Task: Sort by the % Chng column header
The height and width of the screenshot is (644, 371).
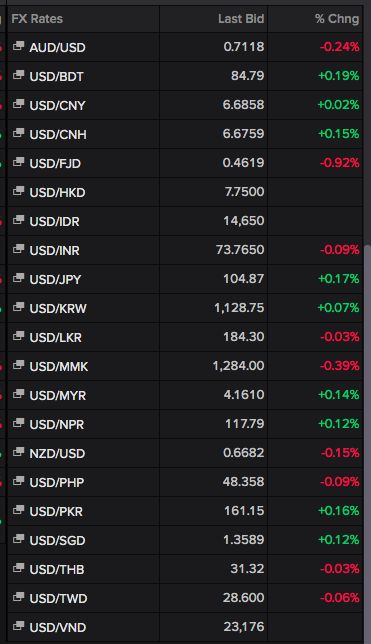Action: click(x=337, y=19)
